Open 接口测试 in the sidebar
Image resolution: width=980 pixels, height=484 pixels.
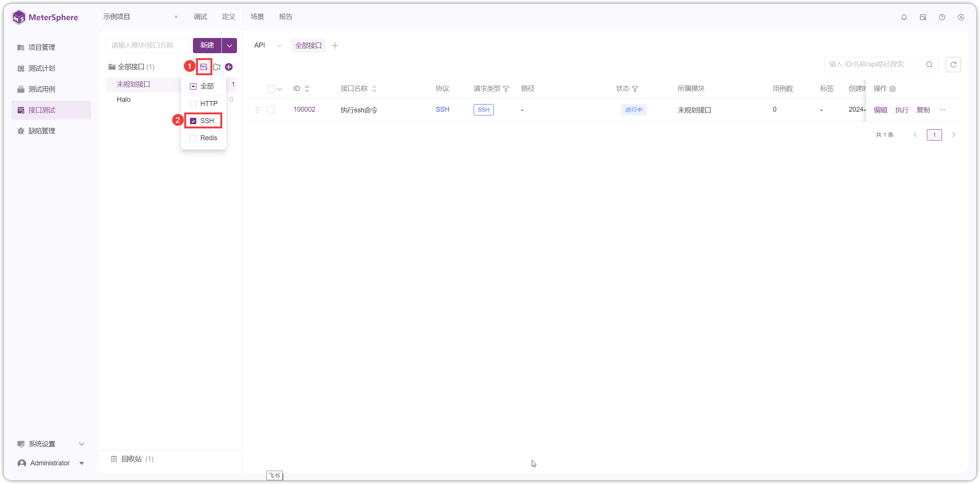click(x=51, y=110)
